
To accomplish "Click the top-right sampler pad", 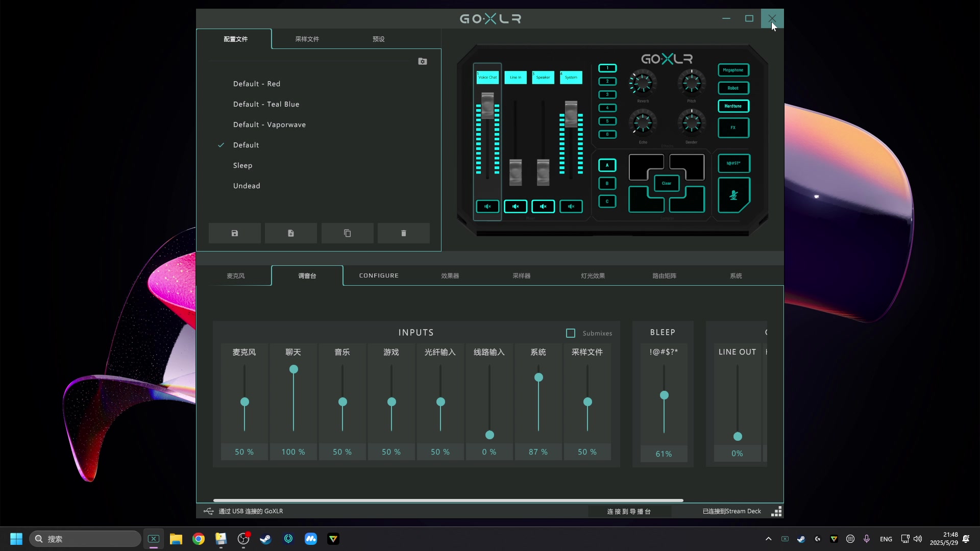I will click(x=690, y=164).
